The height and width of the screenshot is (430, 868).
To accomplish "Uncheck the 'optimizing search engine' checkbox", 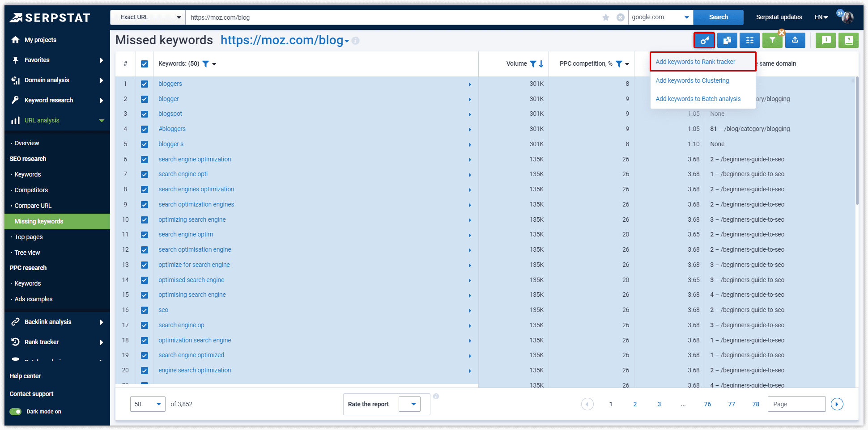I will tap(145, 220).
